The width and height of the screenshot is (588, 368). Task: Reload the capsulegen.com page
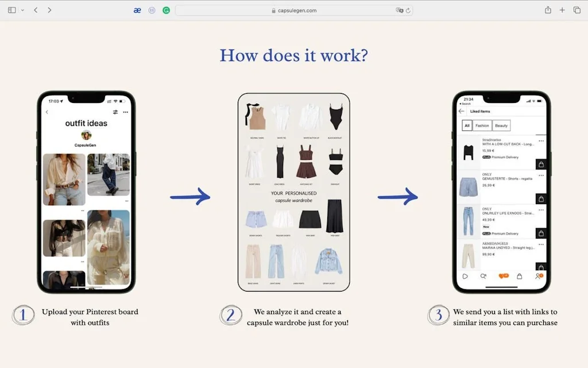(407, 10)
